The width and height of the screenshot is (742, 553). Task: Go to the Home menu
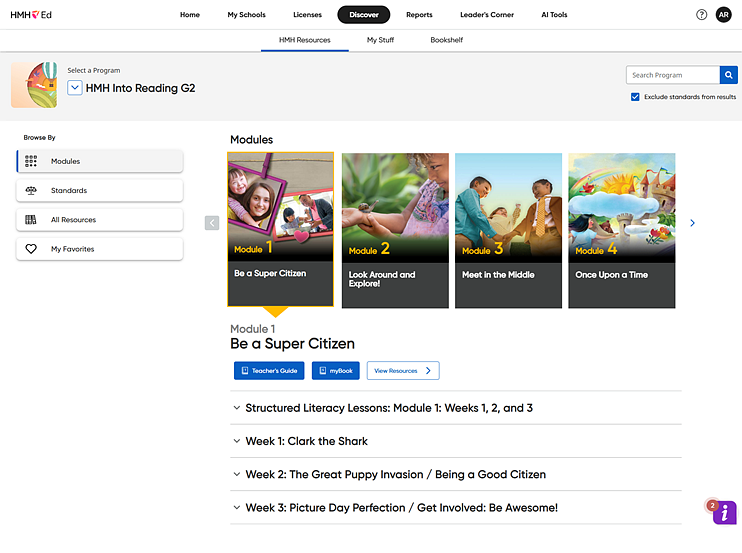click(x=190, y=15)
